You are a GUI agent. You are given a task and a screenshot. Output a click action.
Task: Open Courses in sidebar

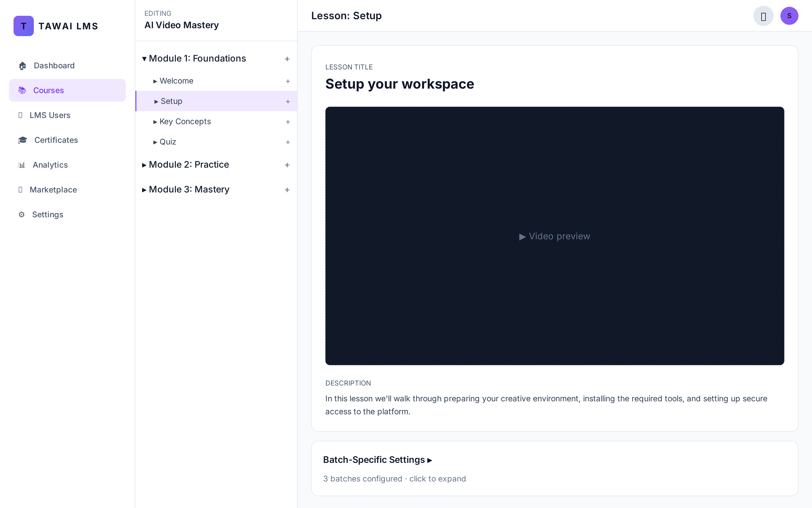[x=67, y=90]
